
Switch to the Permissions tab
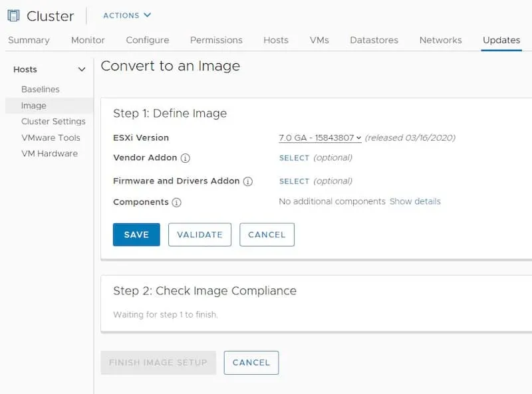click(216, 40)
